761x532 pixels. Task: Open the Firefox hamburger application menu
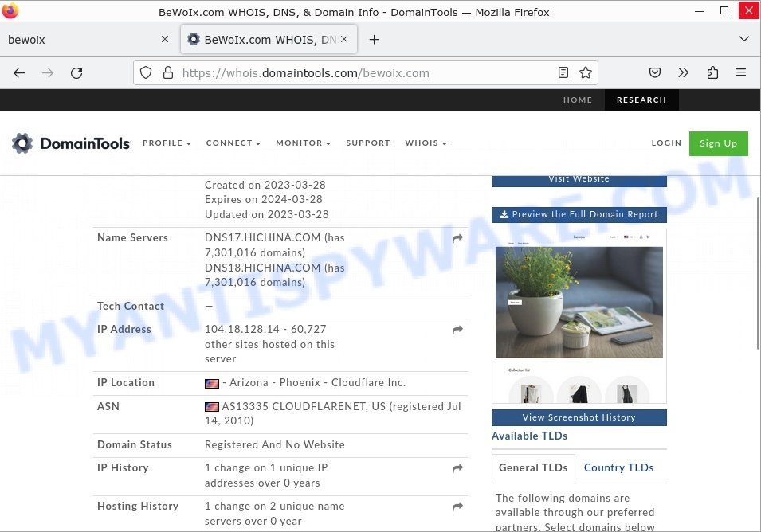coord(741,72)
